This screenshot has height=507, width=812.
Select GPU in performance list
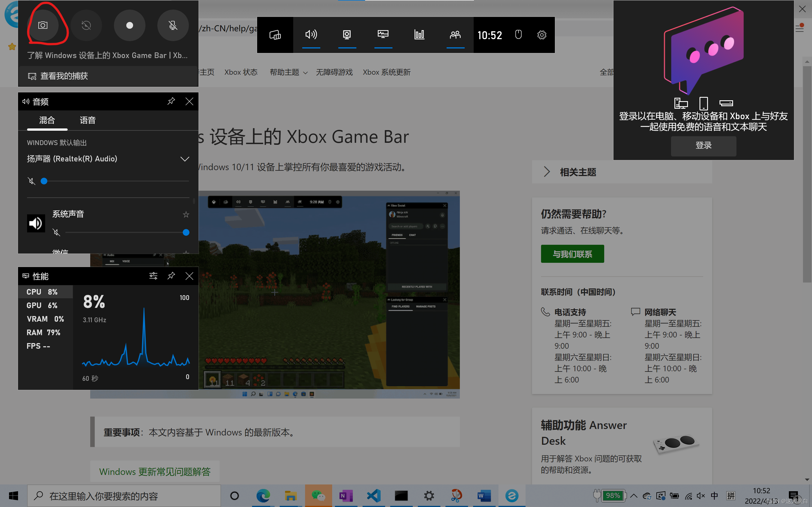42,306
